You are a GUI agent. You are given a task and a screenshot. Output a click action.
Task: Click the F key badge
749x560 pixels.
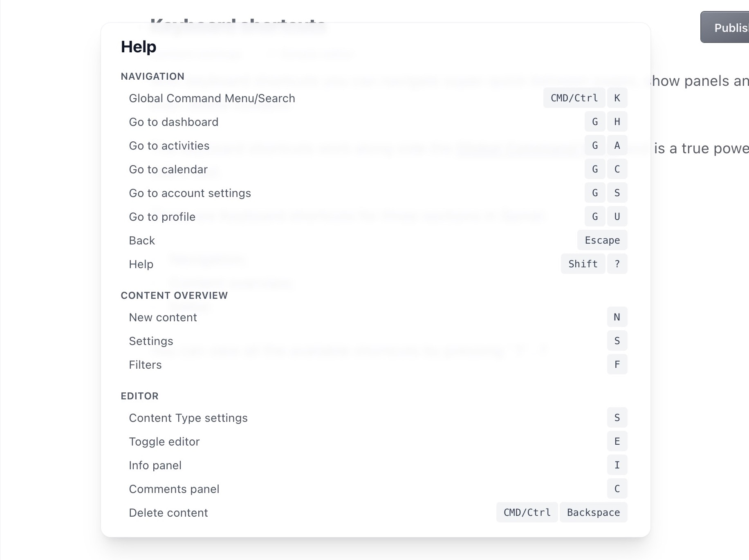tap(617, 365)
